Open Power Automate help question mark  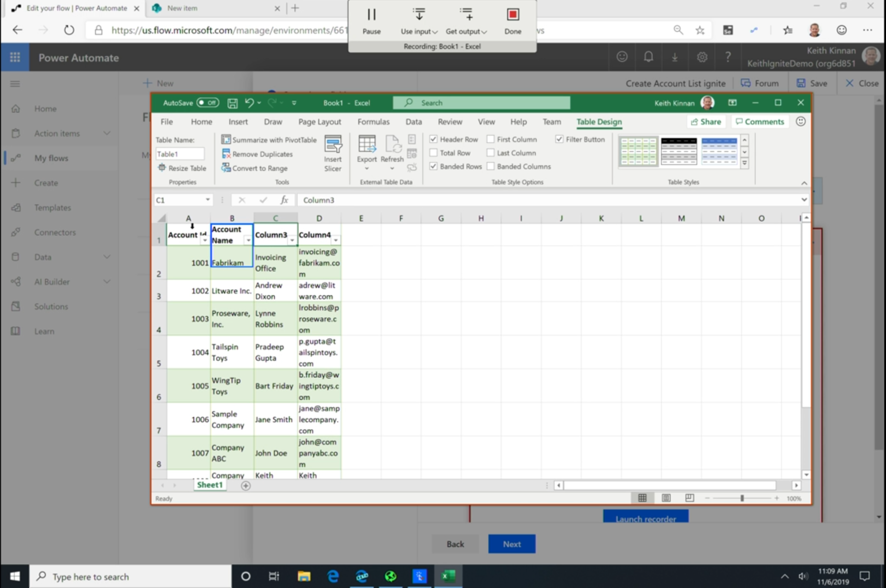click(728, 57)
